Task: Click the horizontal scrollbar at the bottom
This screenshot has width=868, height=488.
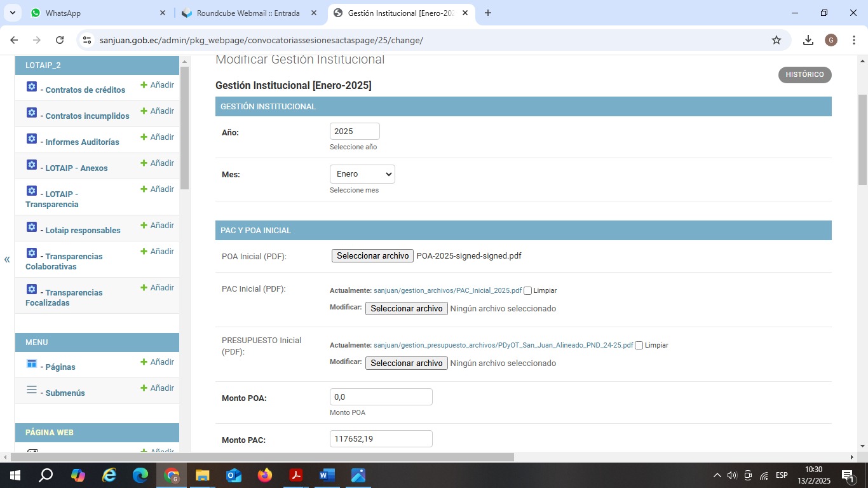Action: (x=262, y=457)
